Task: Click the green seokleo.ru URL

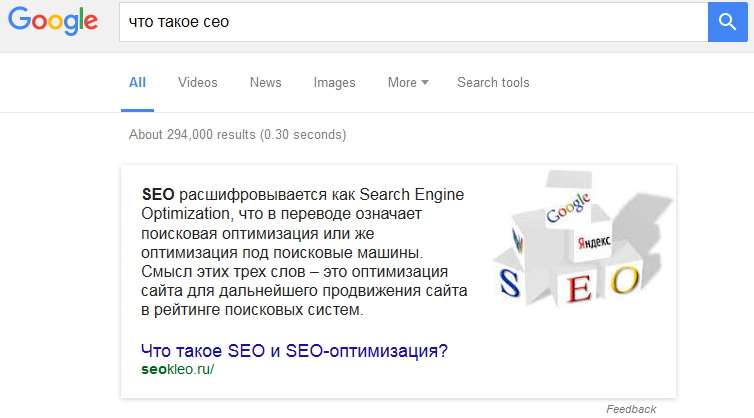Action: [x=178, y=368]
